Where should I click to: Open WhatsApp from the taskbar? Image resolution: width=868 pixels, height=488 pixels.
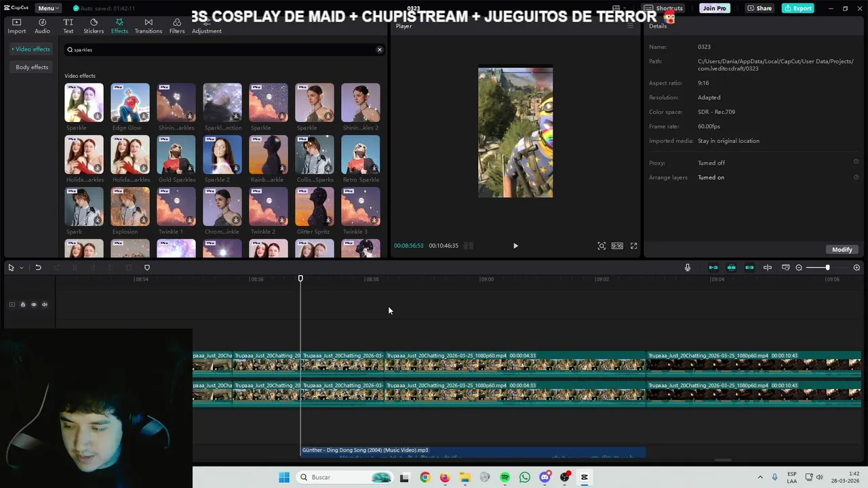525,477
